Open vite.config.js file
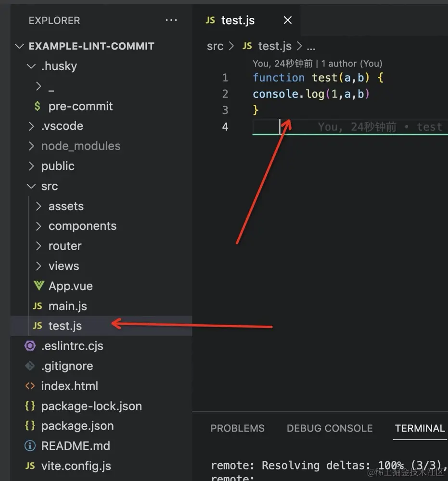The width and height of the screenshot is (448, 481). pyautogui.click(x=76, y=466)
